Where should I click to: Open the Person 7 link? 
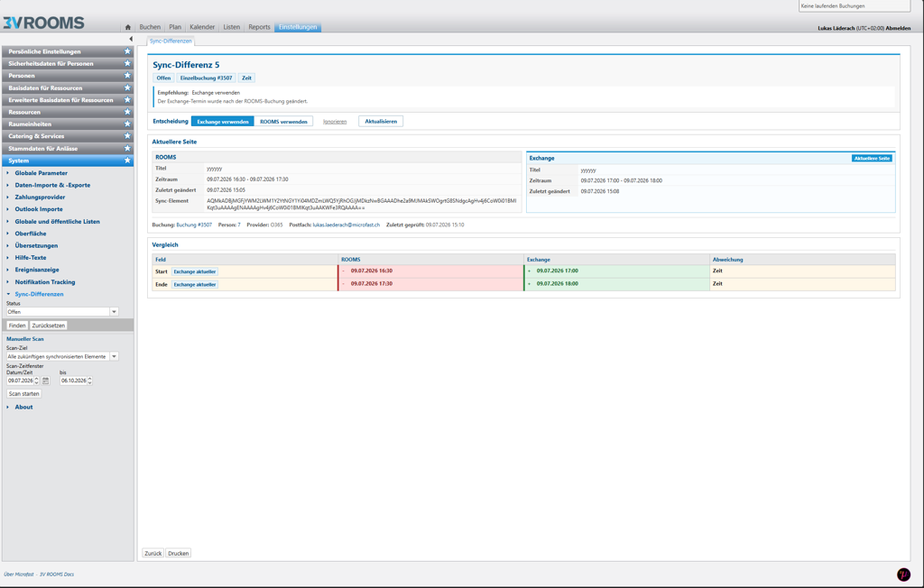point(239,225)
